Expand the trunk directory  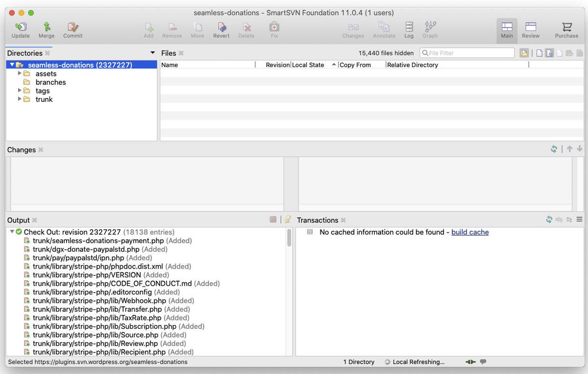[x=20, y=99]
